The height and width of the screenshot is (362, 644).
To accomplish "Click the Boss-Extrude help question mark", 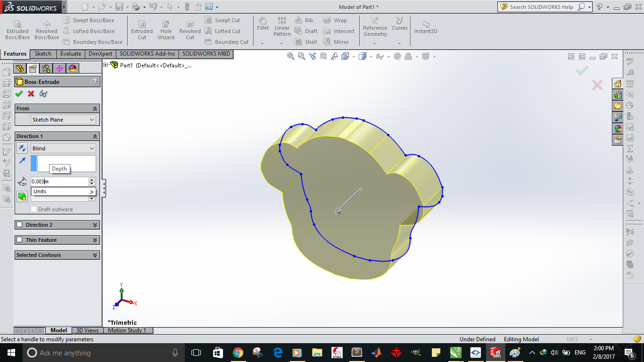I will (x=95, y=82).
